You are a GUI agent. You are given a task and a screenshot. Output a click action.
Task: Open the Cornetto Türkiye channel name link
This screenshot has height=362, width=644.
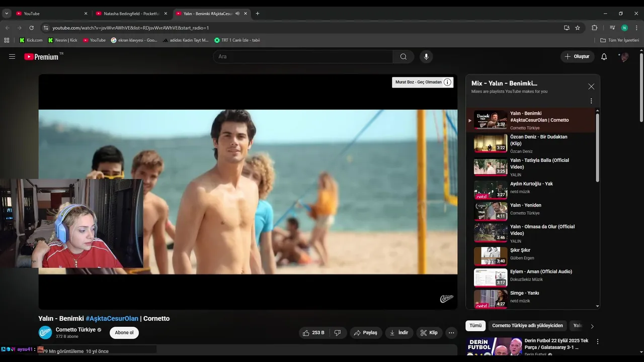[75, 330]
